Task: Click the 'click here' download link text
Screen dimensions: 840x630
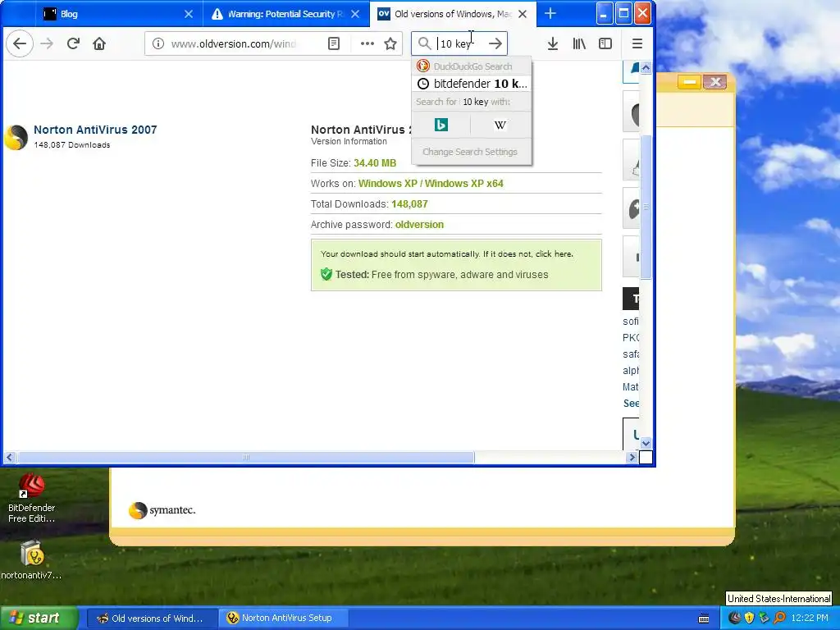Action: (x=554, y=254)
